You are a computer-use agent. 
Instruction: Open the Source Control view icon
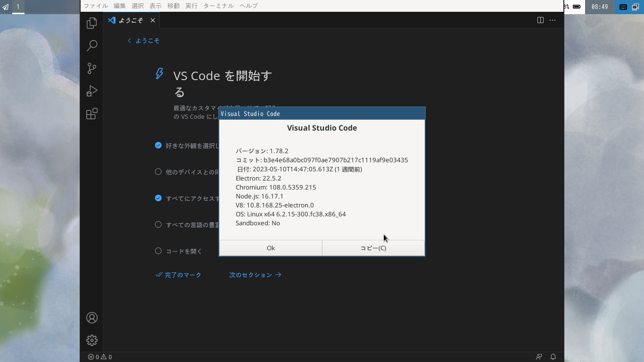92,68
